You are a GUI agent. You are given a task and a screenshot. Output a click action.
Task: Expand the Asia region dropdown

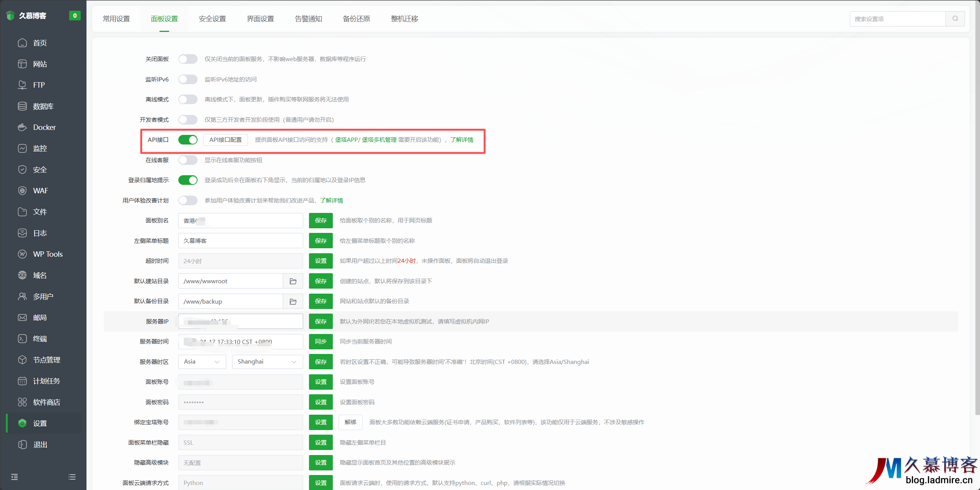coord(202,362)
